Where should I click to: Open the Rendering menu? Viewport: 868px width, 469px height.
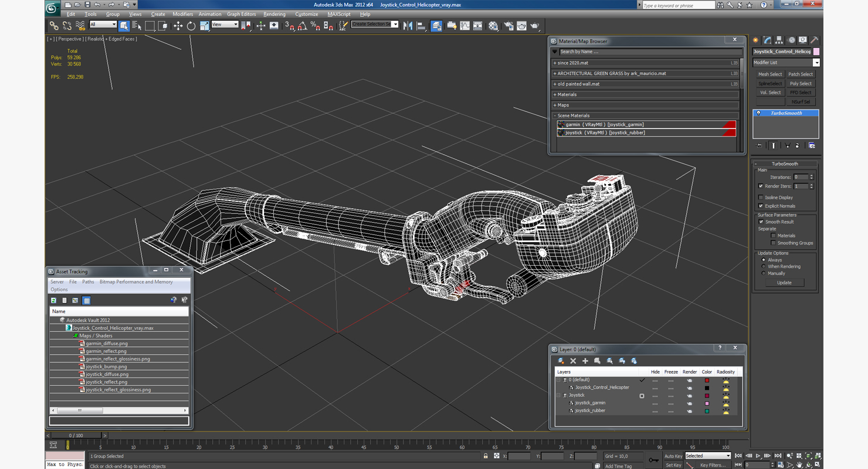tap(274, 14)
